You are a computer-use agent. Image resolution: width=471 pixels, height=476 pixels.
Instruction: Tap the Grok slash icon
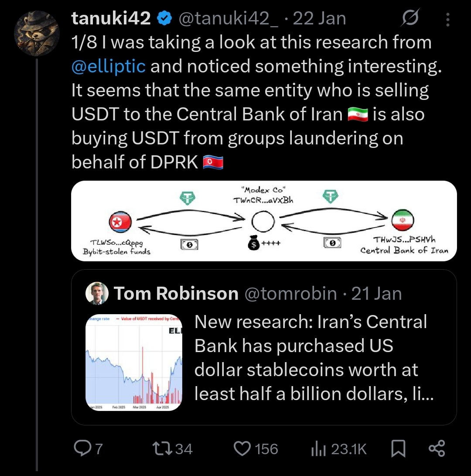coord(410,18)
